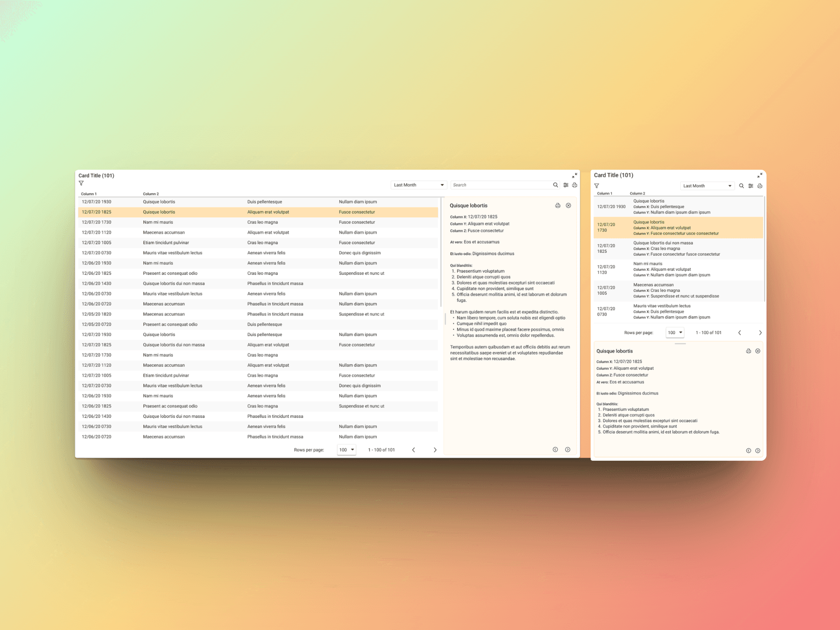Screen dimensions: 840x630
Task: Open rows per page dropdown in left card
Action: tap(346, 450)
